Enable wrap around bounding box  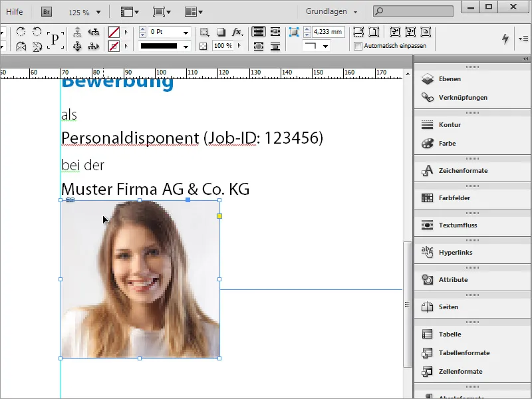[275, 32]
